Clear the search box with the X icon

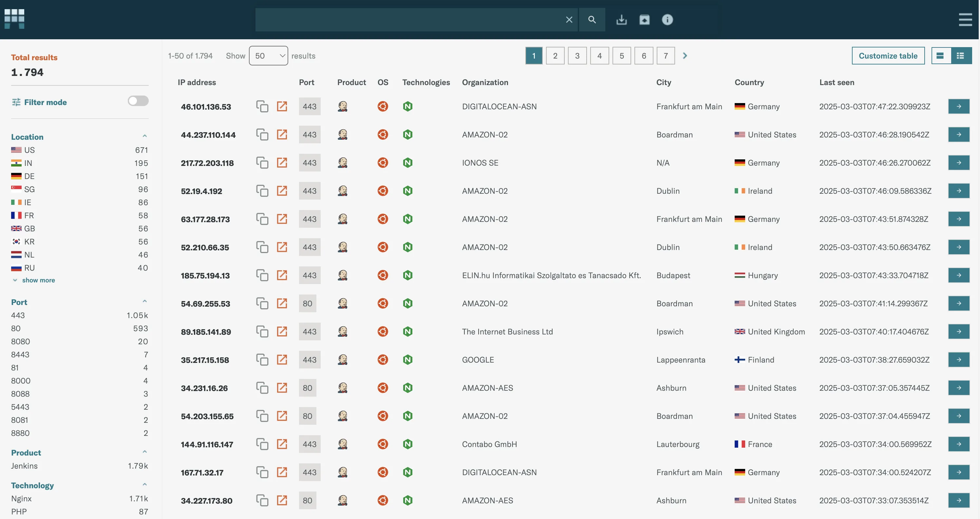[x=569, y=20]
